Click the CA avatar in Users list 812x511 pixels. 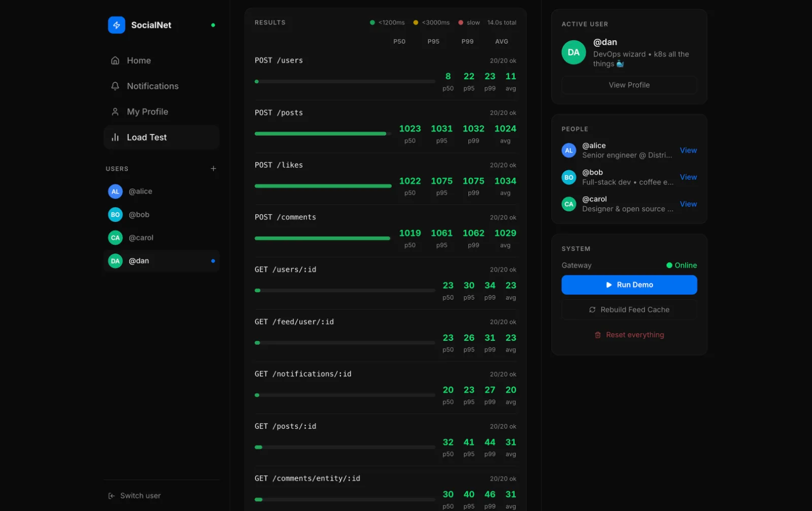point(115,238)
